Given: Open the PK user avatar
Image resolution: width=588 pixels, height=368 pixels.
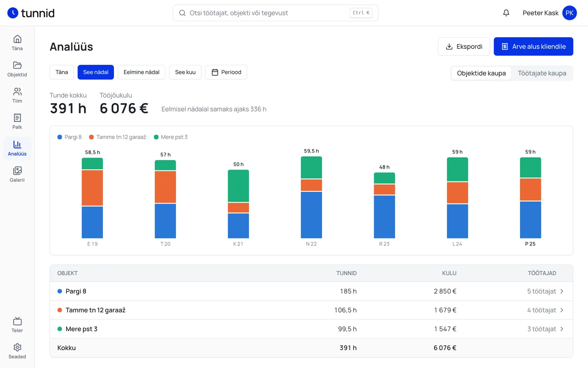Looking at the screenshot, I should tap(569, 13).
